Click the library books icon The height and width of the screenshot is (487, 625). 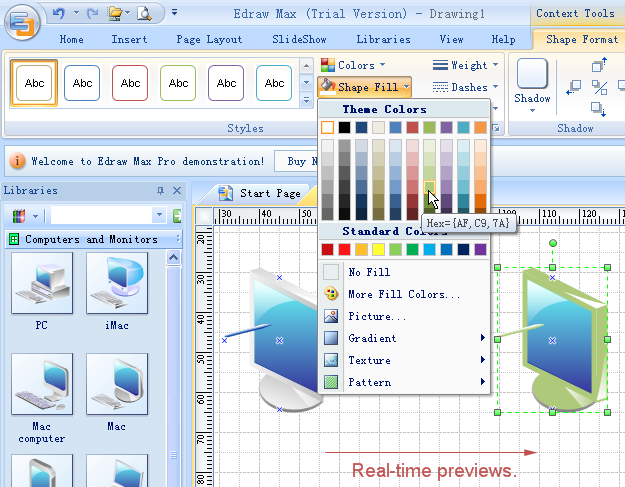tap(19, 216)
